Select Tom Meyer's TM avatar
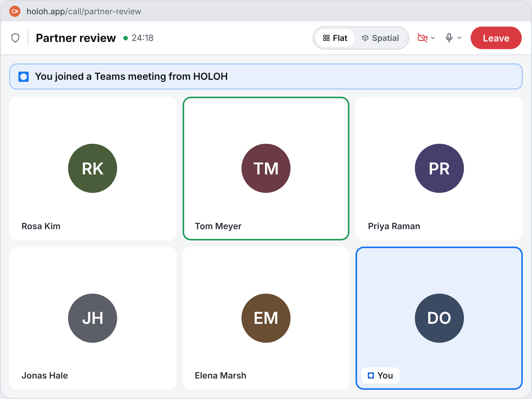 point(266,168)
